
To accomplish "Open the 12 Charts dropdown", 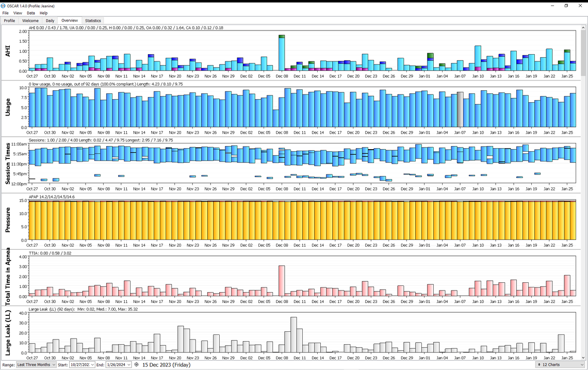I will click(560, 365).
